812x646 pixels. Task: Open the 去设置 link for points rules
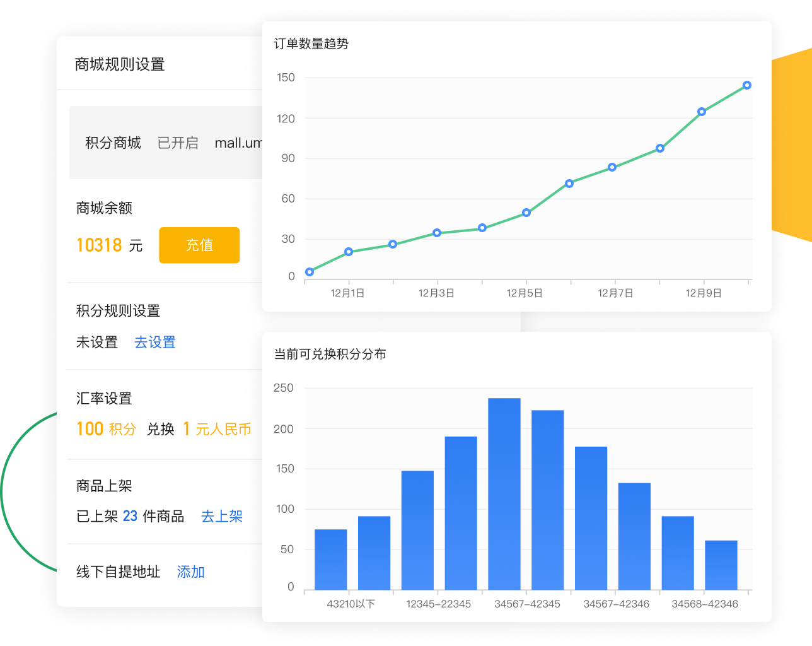[x=155, y=343]
